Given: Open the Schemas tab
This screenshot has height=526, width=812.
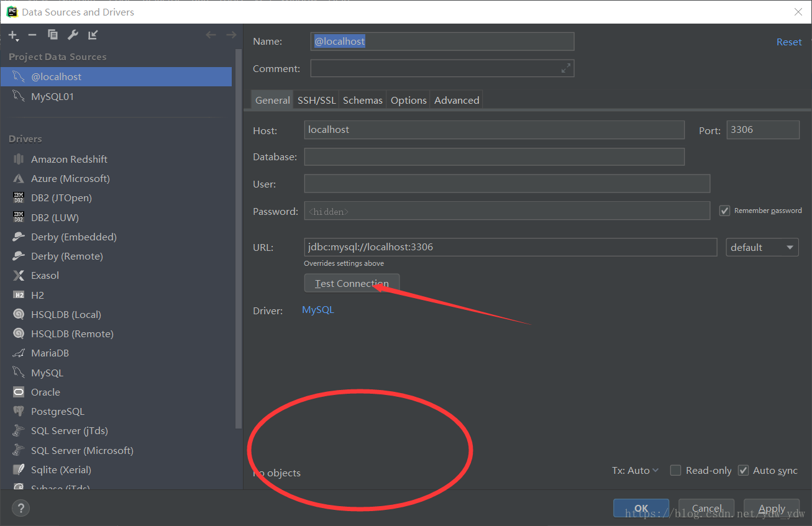Looking at the screenshot, I should coord(362,100).
